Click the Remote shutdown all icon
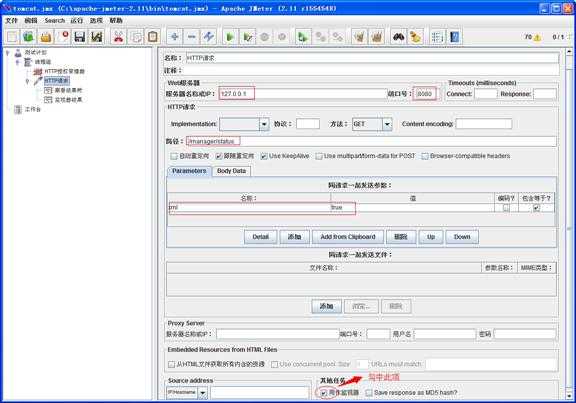576x403 pixels. (337, 37)
